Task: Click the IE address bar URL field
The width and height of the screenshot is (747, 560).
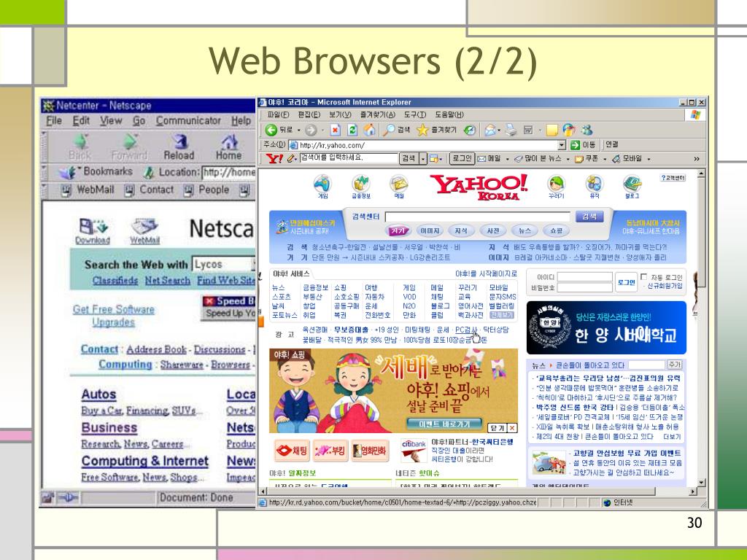Action: point(423,145)
